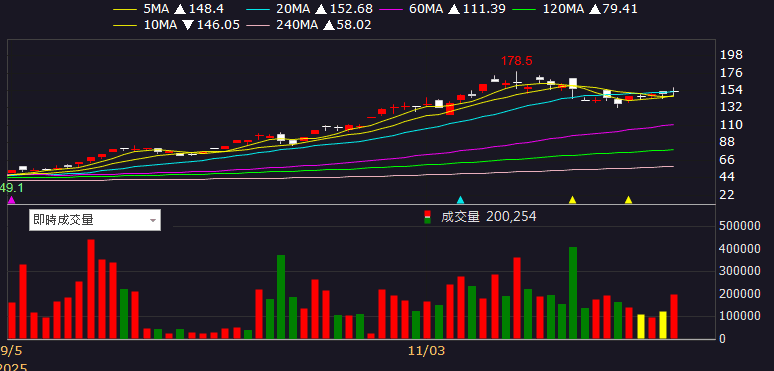Click the 60MA value 111.39
Screen dimensions: 774x371
click(484, 8)
